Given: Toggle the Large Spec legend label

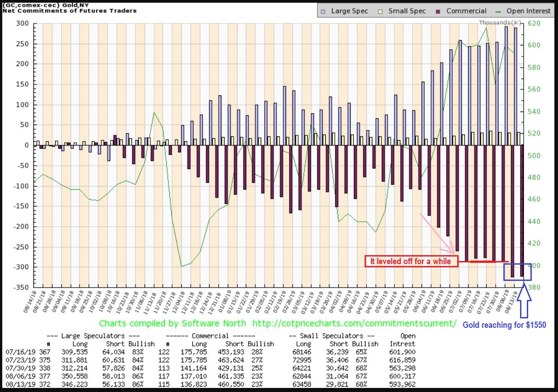Looking at the screenshot, I should [349, 11].
